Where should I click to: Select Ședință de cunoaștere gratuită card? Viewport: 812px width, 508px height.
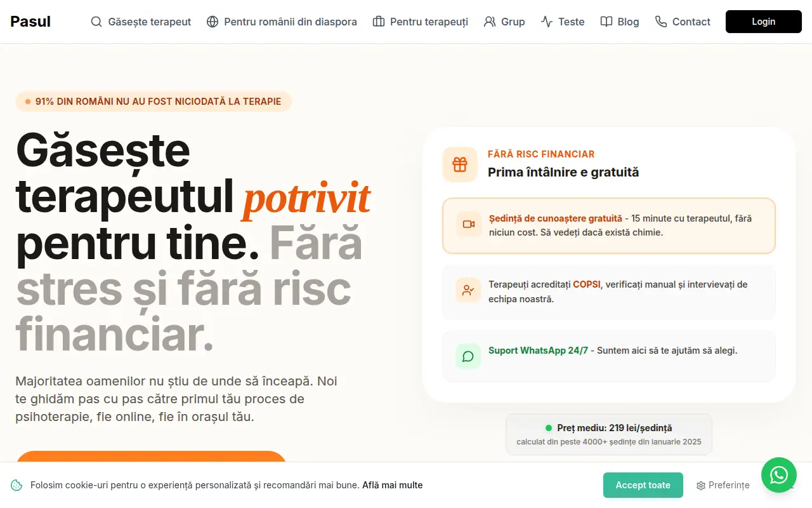[609, 225]
